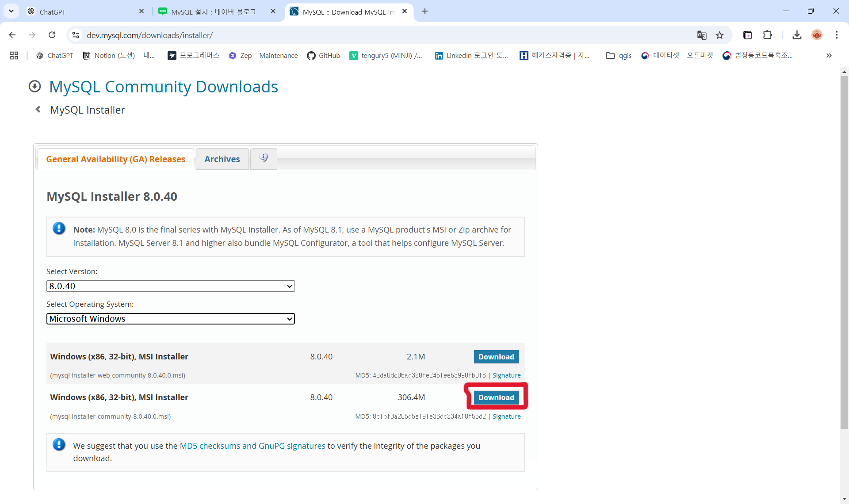
Task: Open the Zep - Maintenance bookmark
Action: (x=263, y=55)
